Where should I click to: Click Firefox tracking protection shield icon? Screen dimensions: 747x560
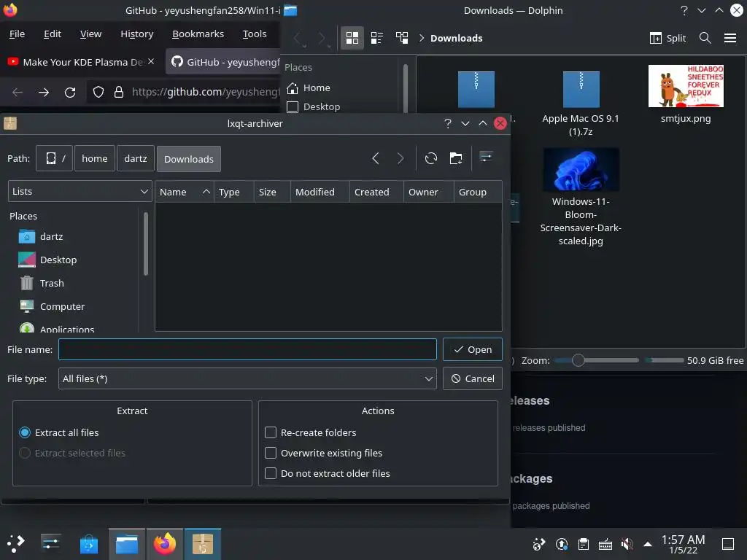point(98,92)
